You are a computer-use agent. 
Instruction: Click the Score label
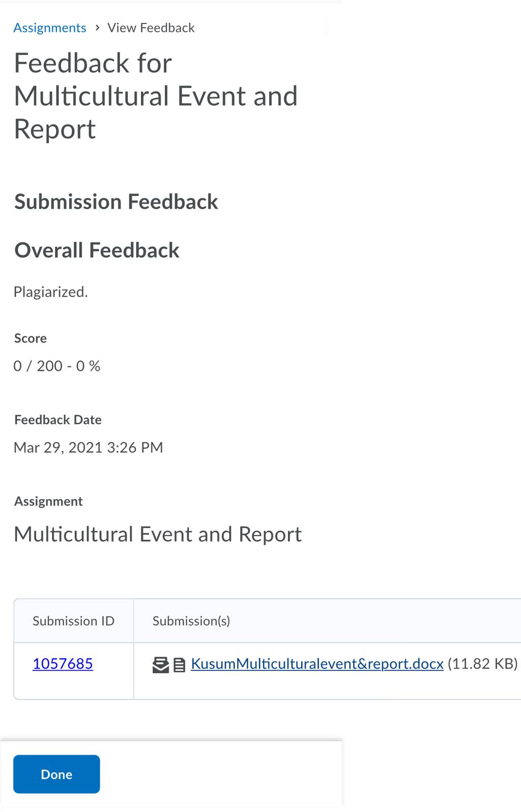tap(31, 338)
